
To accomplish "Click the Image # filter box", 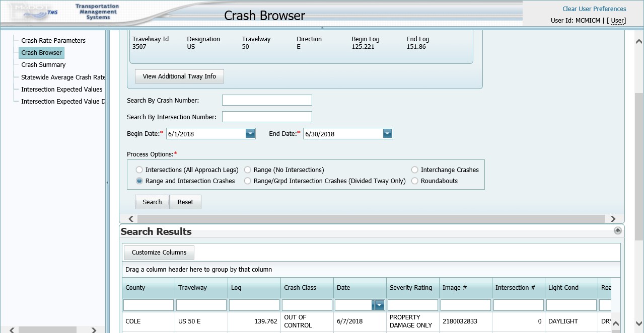I will pos(466,305).
